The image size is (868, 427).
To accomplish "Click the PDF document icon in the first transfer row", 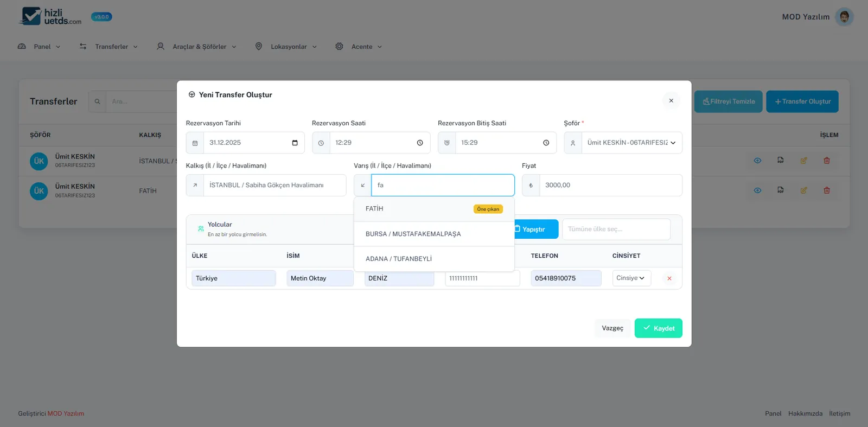I will pyautogui.click(x=780, y=161).
